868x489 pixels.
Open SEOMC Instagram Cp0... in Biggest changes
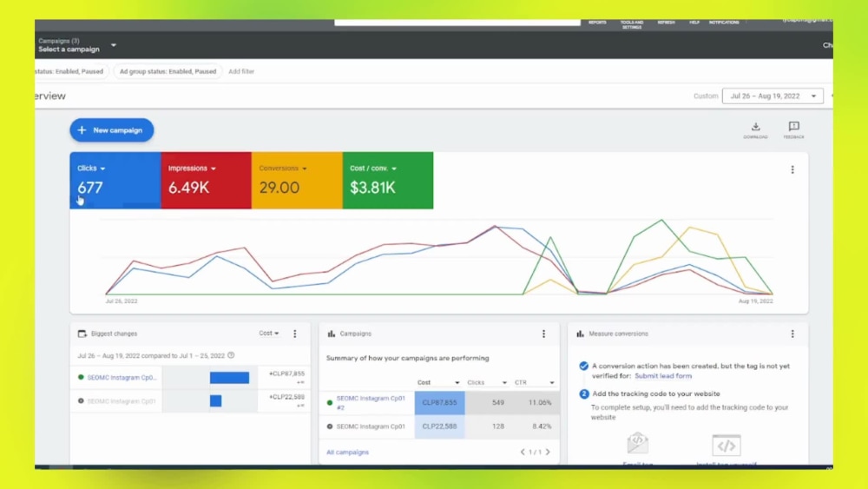[x=122, y=378]
